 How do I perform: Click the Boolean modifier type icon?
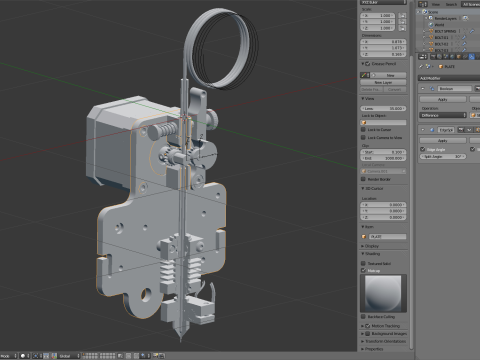click(x=432, y=89)
